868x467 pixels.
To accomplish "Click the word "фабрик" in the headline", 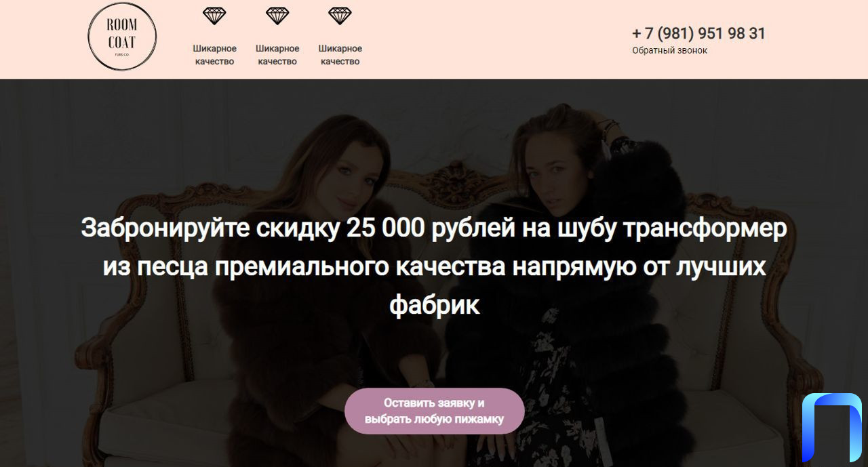I will tap(434, 305).
